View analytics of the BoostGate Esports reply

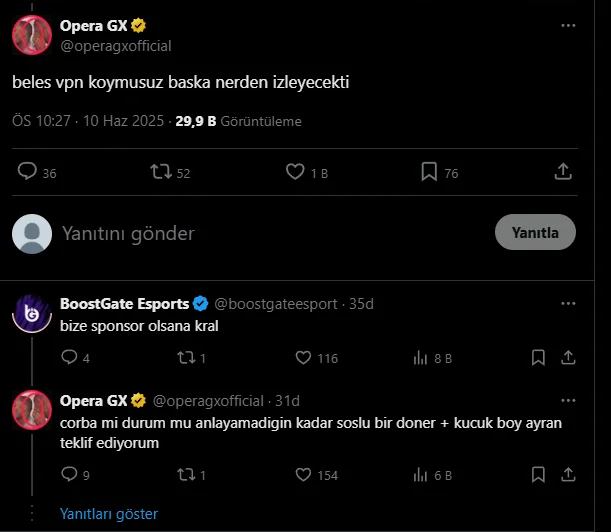[422, 357]
